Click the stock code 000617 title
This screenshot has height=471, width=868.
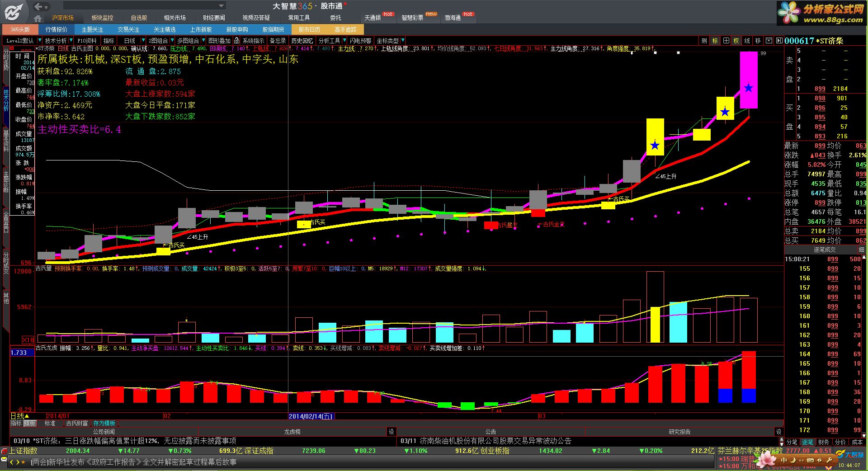[x=799, y=41]
